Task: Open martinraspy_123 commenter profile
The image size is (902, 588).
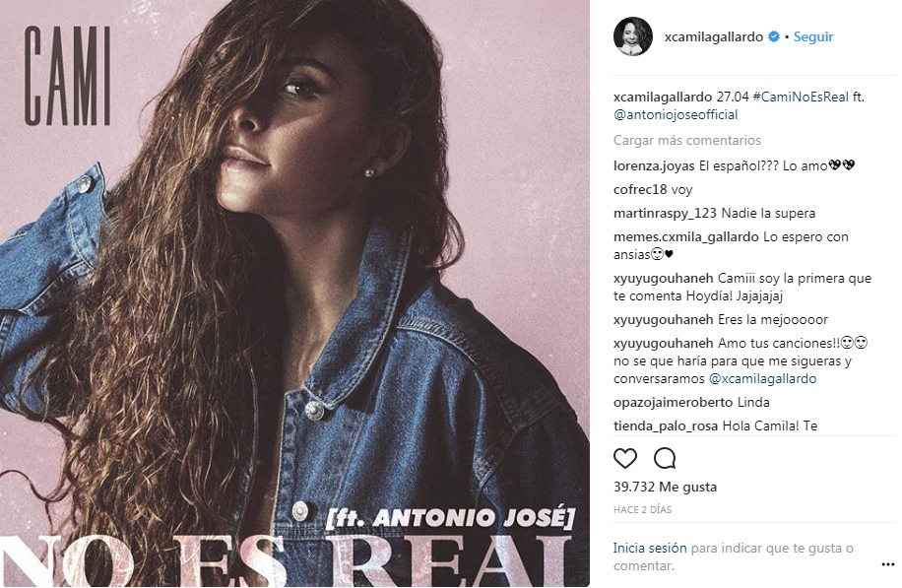Action: tap(665, 214)
